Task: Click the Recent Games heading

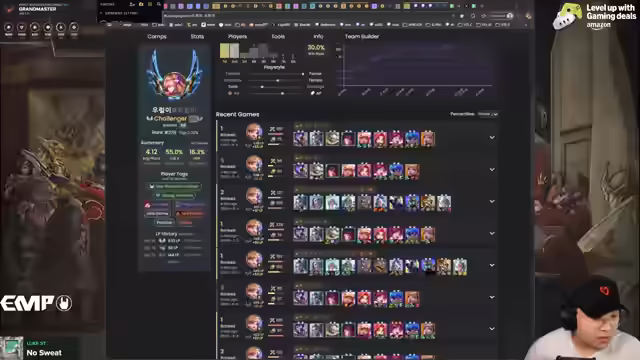Action: 237,114
